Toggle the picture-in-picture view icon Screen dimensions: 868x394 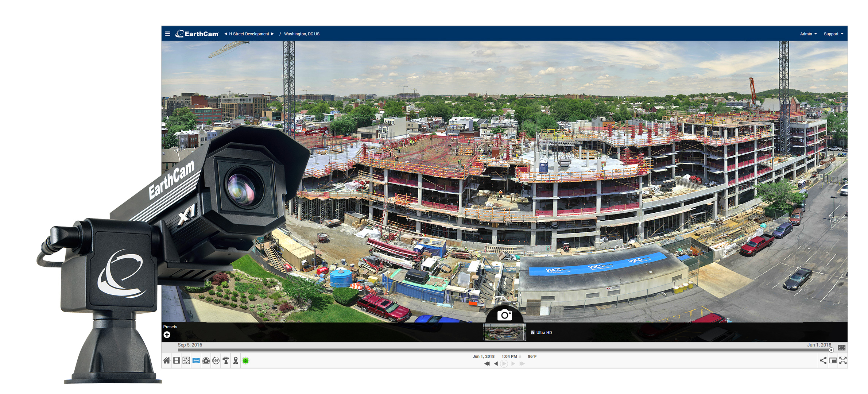click(833, 360)
